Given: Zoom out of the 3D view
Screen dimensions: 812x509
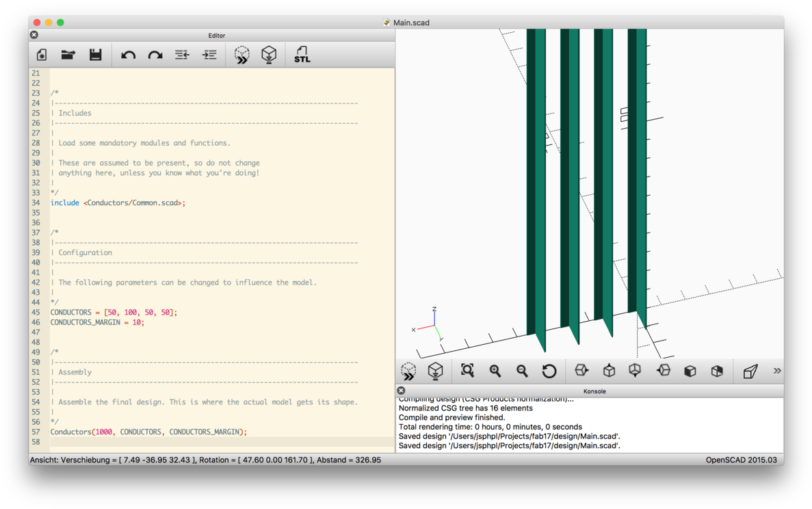Looking at the screenshot, I should (x=522, y=371).
